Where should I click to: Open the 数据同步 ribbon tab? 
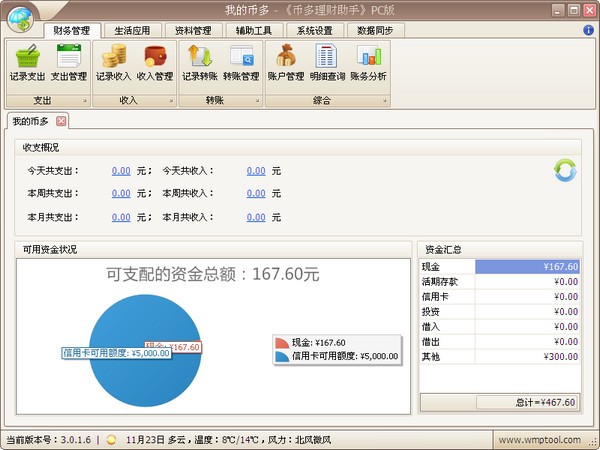pos(375,31)
